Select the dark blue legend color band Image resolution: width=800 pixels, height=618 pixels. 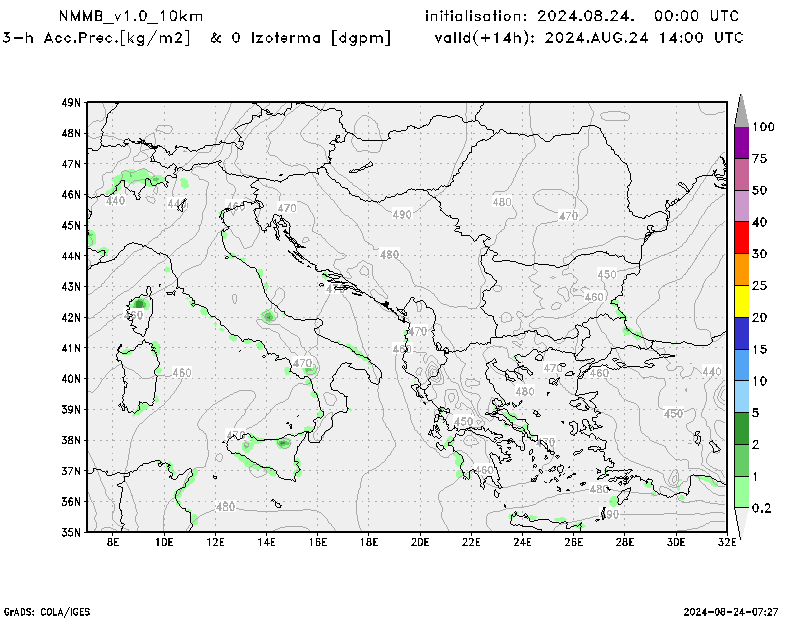pyautogui.click(x=741, y=333)
